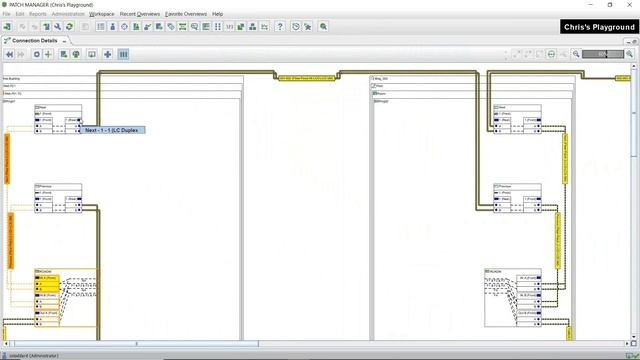Adjust the zoom level slider
This screenshot has width=640, height=360.
[x=603, y=54]
